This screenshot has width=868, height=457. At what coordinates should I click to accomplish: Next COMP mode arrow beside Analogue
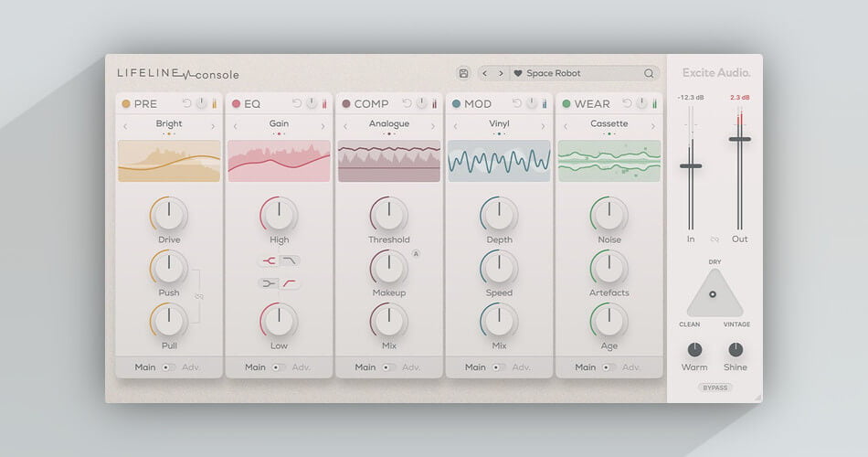click(x=432, y=127)
